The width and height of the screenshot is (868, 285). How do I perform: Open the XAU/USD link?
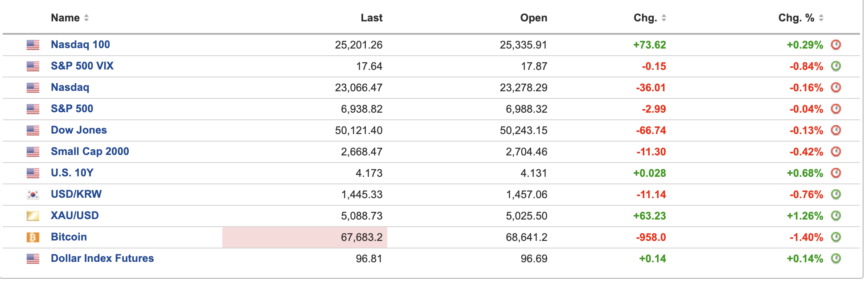click(x=74, y=216)
